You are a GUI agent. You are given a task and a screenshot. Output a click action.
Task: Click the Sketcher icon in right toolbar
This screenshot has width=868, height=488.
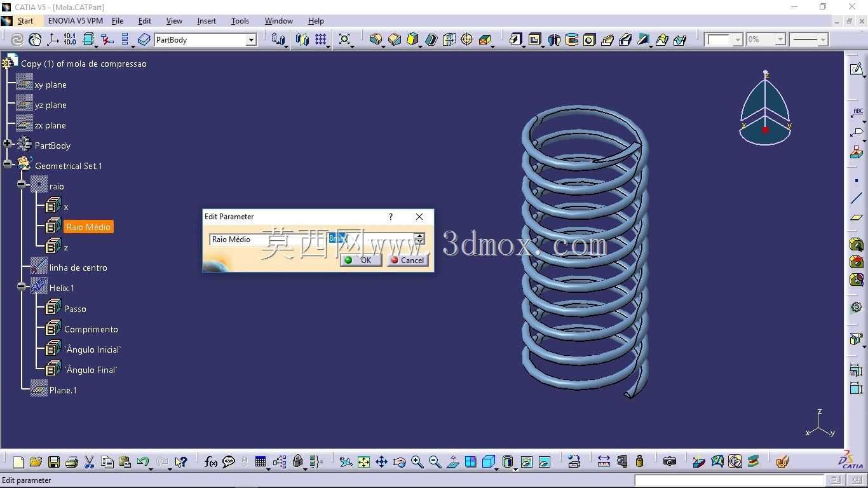coord(857,69)
